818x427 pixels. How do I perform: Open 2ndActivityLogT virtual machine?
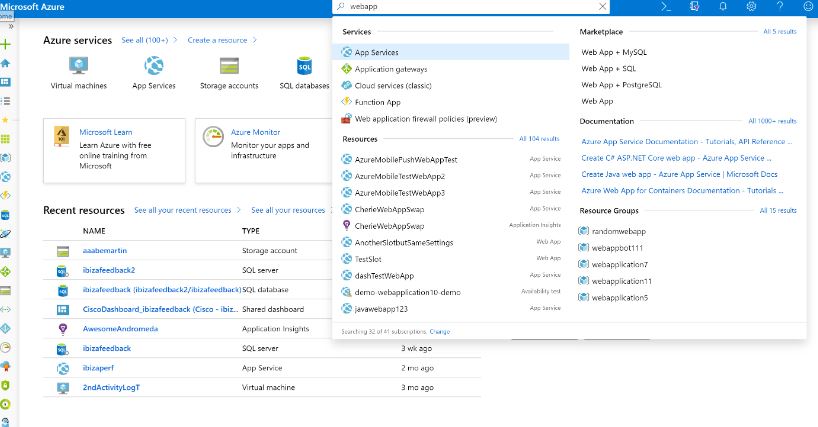tap(111, 387)
